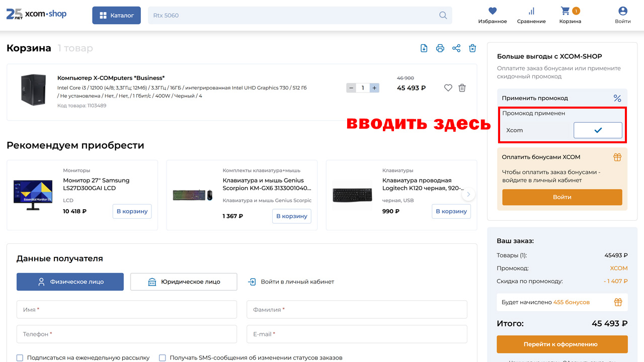The width and height of the screenshot is (644, 362).
Task: Check Получать SMS-сообщения об изменении статусов
Action: 163,358
